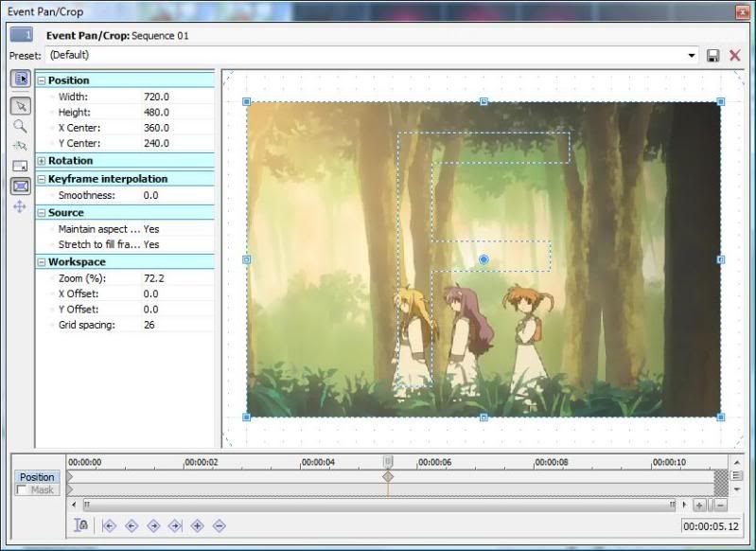
Task: Toggle Size About Center button
Action: coord(21,187)
